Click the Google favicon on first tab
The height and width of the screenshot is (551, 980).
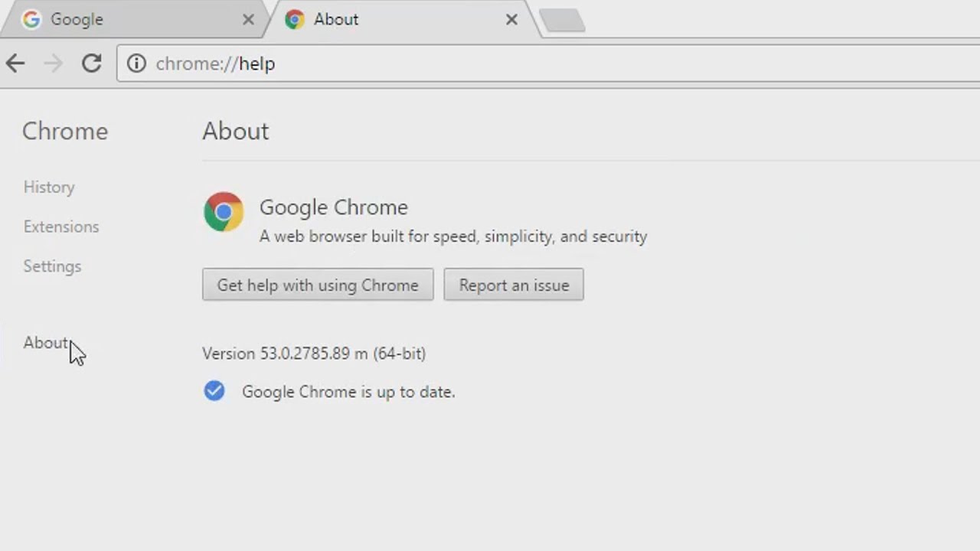coord(31,20)
